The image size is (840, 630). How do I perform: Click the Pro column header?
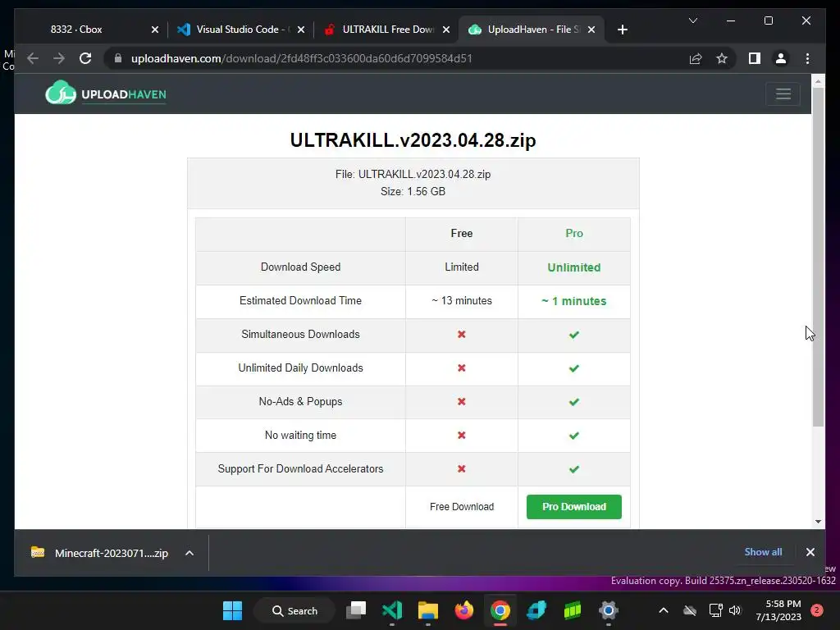tap(573, 233)
